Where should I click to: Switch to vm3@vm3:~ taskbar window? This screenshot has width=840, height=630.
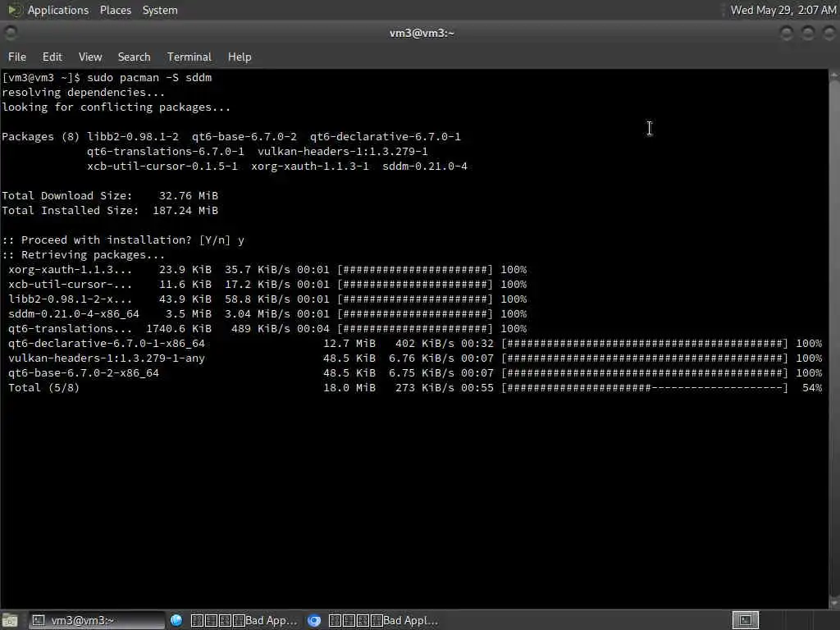[x=97, y=620]
